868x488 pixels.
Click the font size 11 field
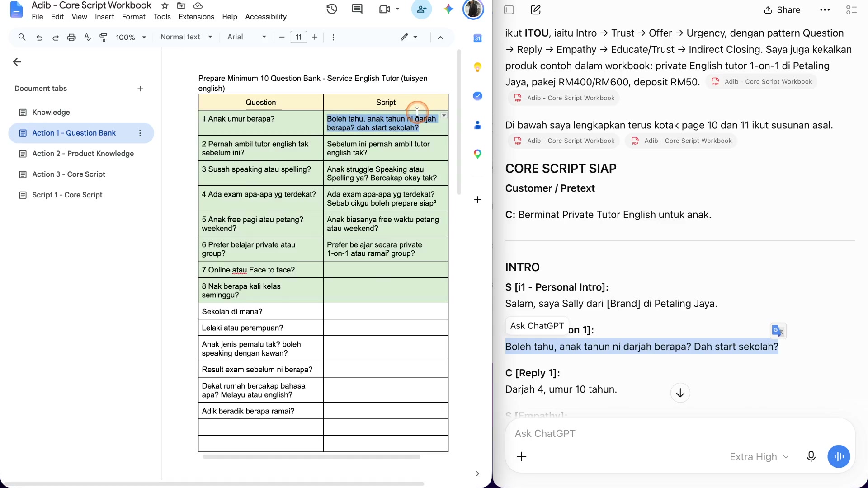[298, 37]
